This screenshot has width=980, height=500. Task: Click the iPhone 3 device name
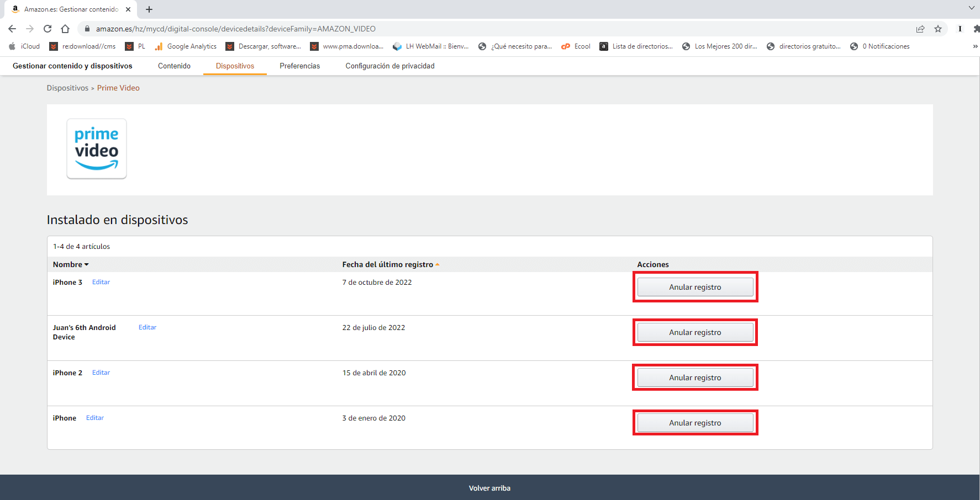(x=67, y=282)
